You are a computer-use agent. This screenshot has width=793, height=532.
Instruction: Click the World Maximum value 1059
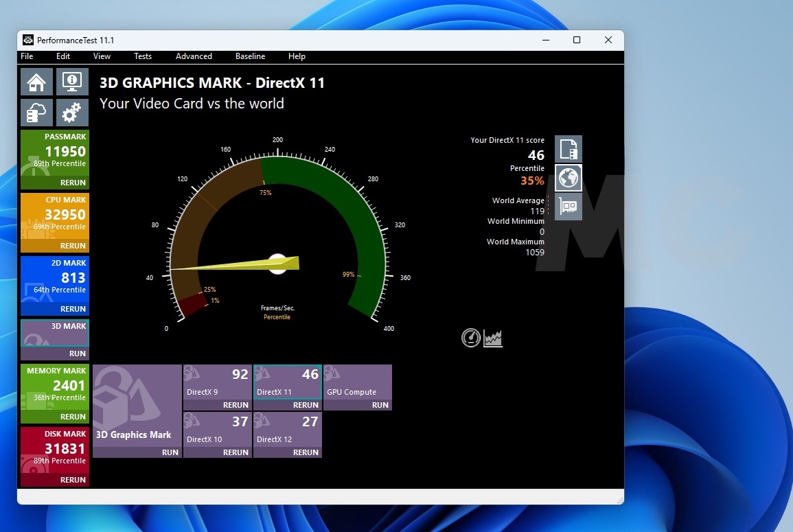[x=535, y=253]
